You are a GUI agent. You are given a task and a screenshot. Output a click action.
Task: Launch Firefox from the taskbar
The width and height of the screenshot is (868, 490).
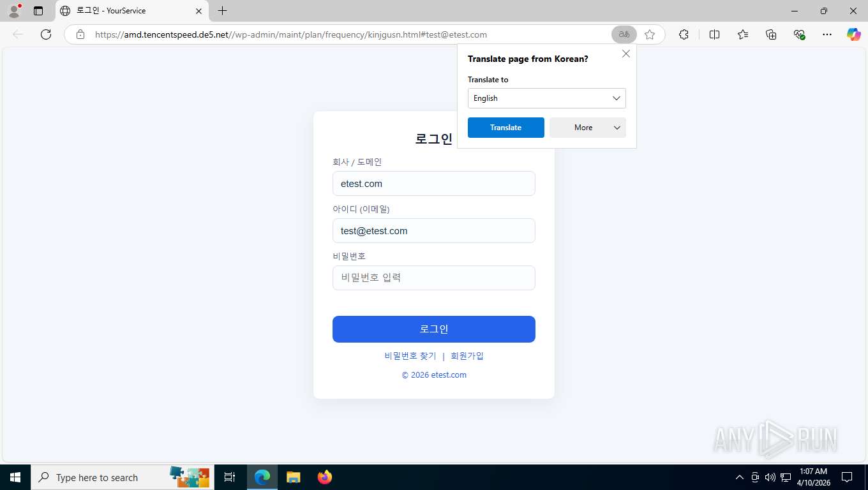(325, 477)
